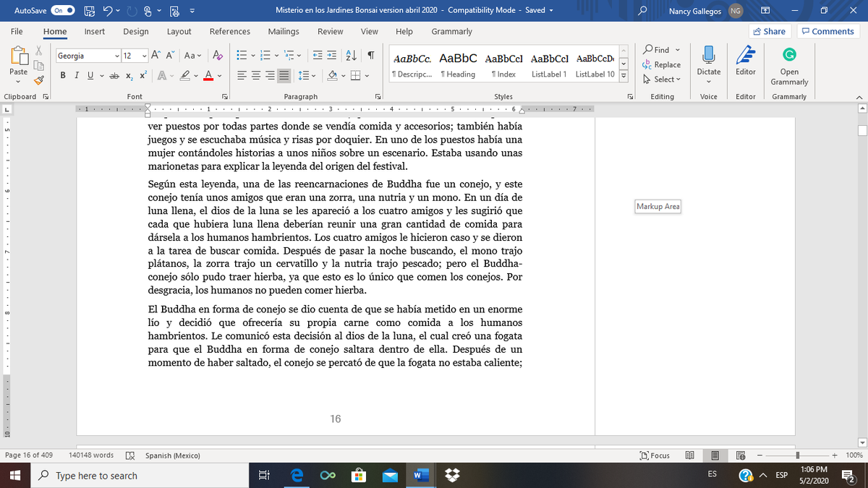Open the Change Case Aa dropdown

coord(193,56)
